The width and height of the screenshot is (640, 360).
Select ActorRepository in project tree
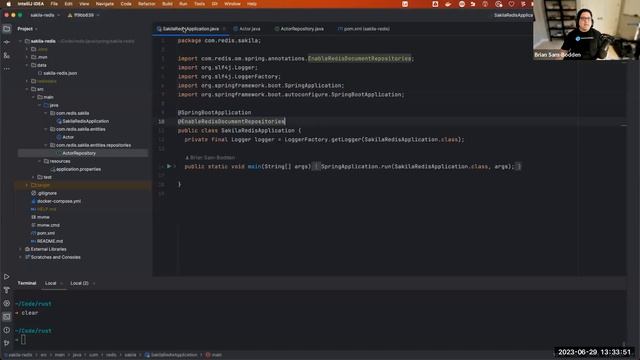[79, 153]
